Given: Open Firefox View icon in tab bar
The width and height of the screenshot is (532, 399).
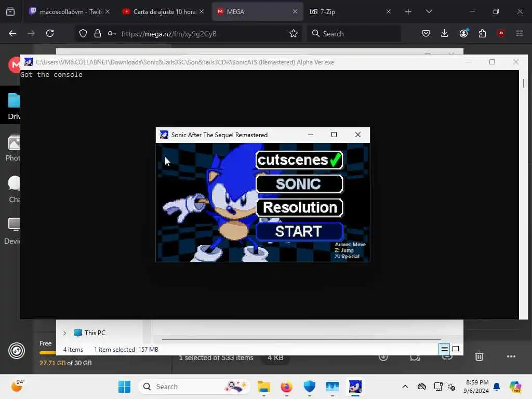Looking at the screenshot, I should click(x=10, y=12).
